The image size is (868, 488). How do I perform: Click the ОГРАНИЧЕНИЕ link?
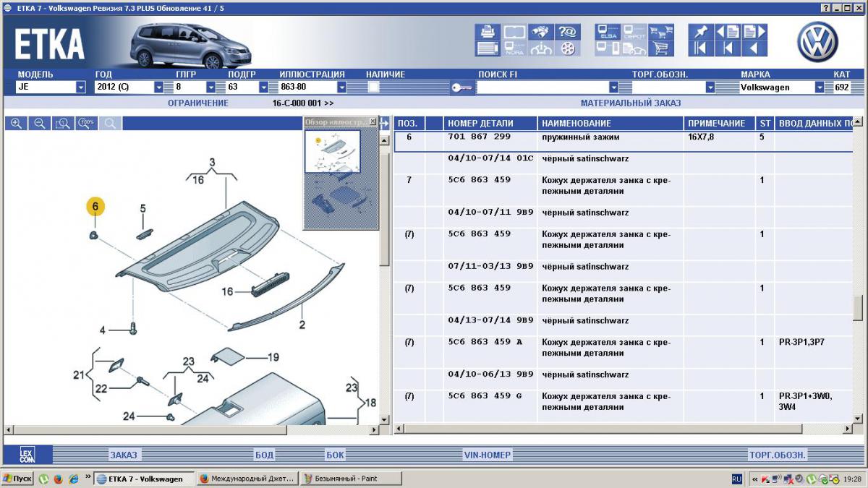coord(198,103)
